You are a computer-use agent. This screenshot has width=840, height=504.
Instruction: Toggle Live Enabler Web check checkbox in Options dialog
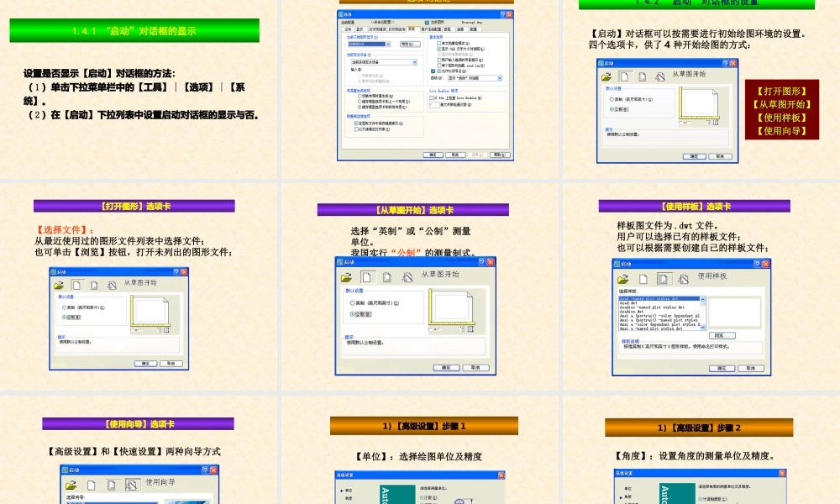(x=431, y=97)
